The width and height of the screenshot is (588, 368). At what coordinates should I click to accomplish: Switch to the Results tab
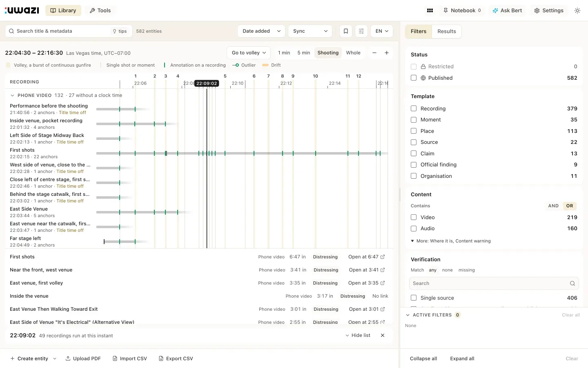(x=447, y=31)
